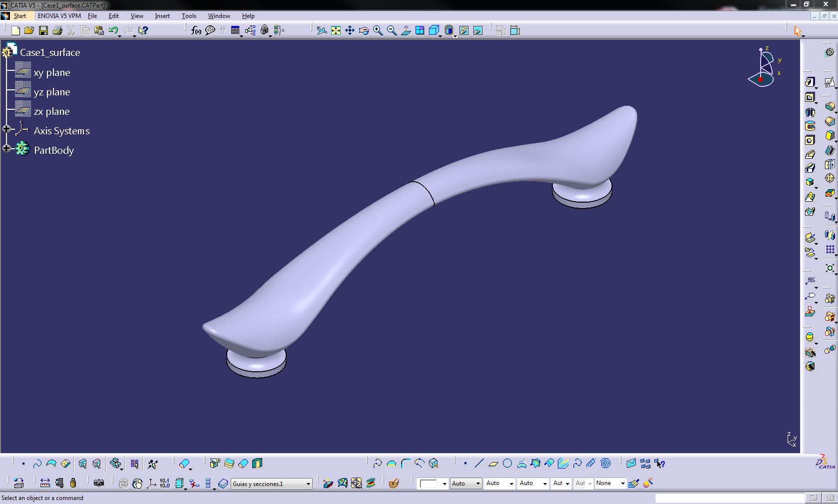
Task: Select the Plane tool
Action: pos(493,464)
